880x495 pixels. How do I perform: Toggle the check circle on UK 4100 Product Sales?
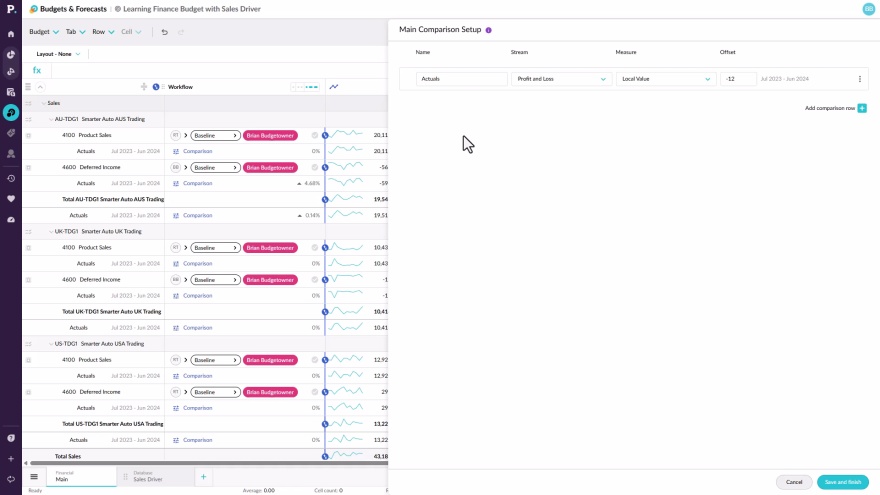(x=315, y=248)
